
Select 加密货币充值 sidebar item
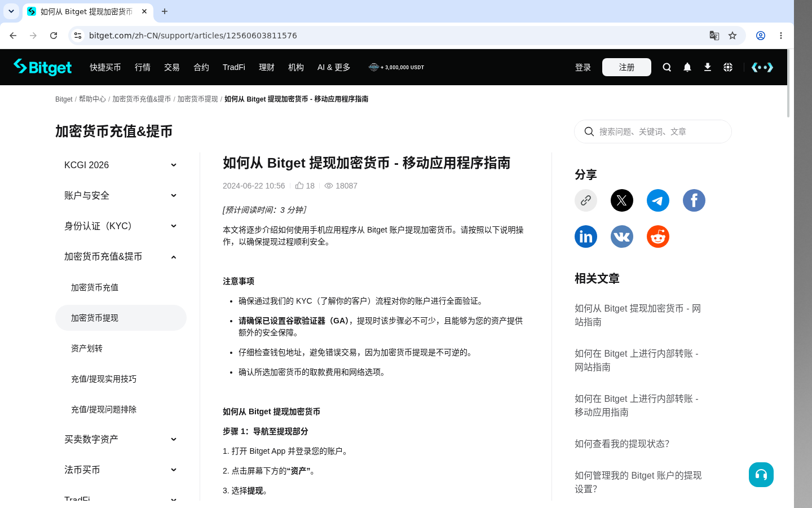121,287
